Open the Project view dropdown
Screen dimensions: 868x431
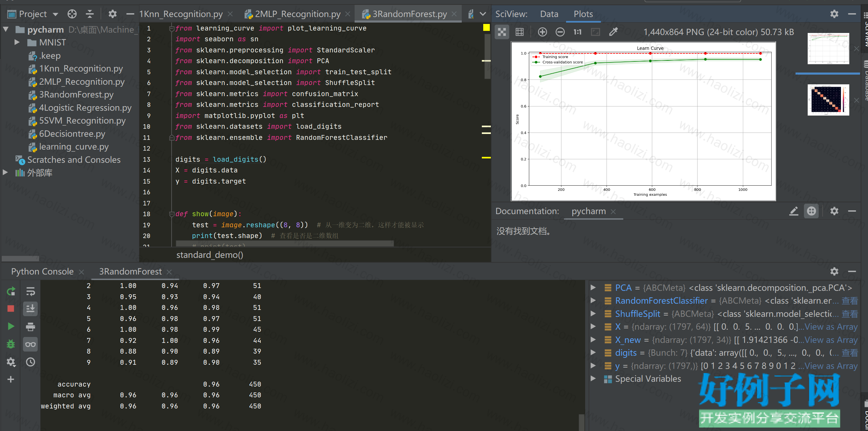55,14
